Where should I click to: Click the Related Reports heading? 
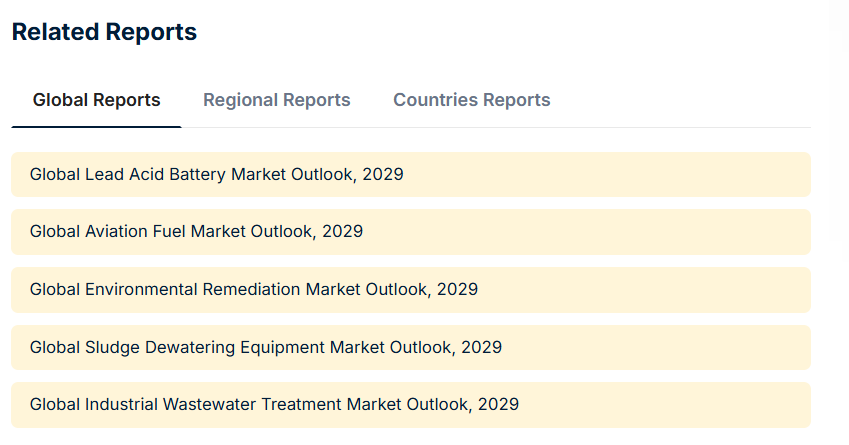[104, 32]
